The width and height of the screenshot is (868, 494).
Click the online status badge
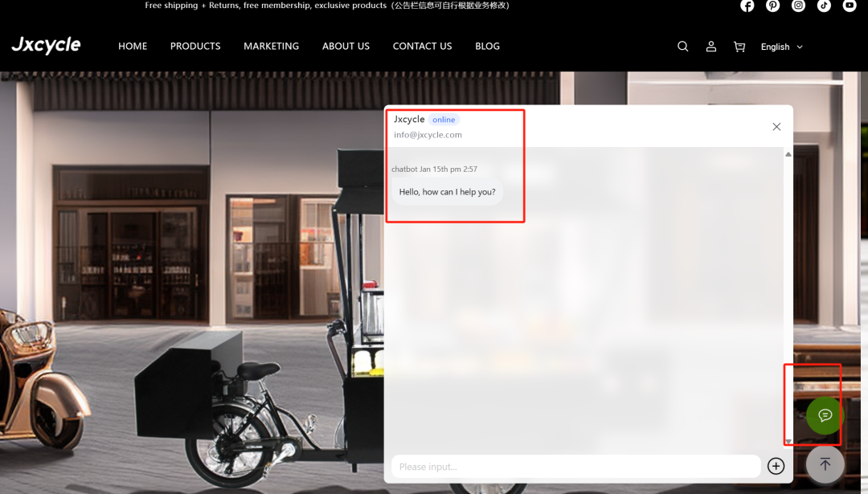[x=444, y=120]
